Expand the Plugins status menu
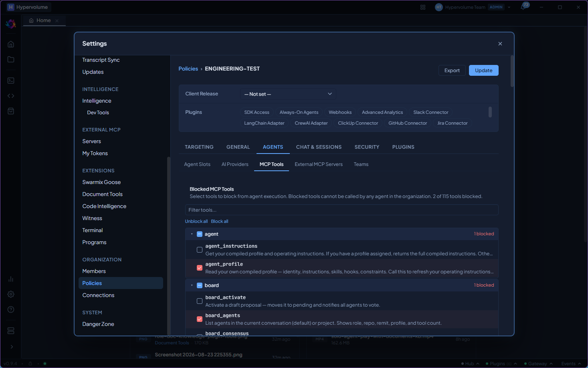 [x=501, y=364]
